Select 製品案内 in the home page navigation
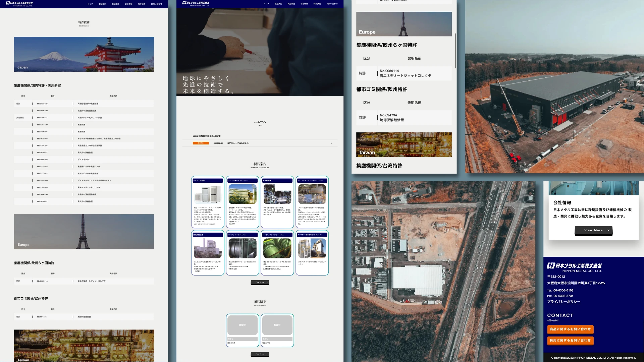644x362 pixels. (x=278, y=4)
